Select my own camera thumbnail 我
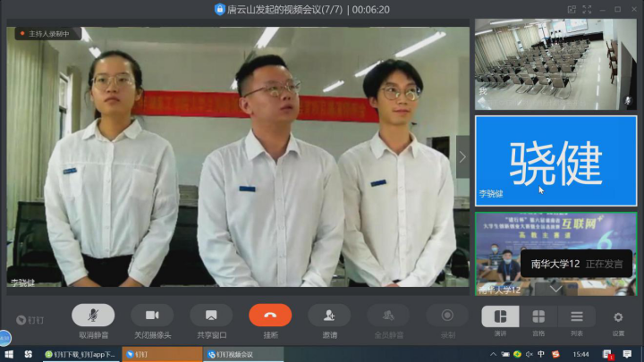The image size is (644, 362). click(x=555, y=64)
